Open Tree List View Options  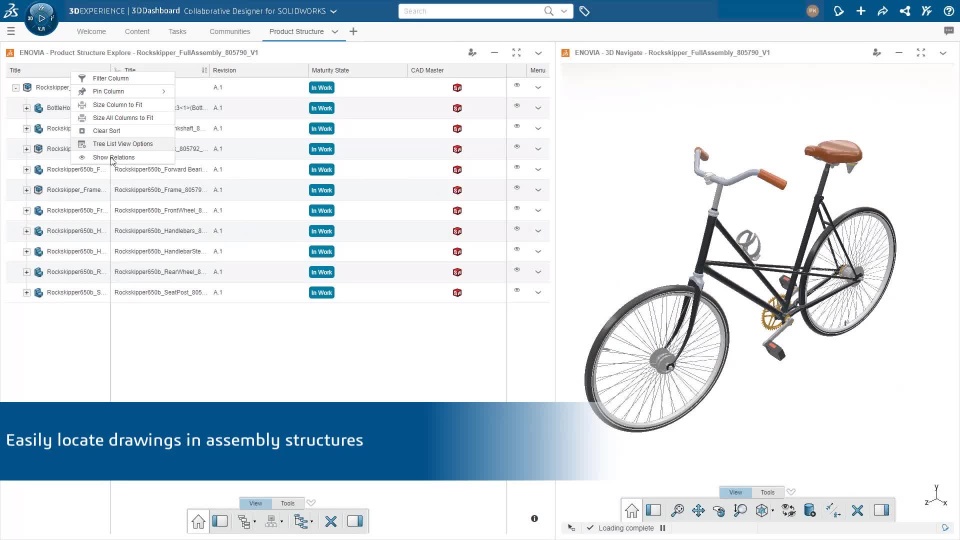coord(122,144)
